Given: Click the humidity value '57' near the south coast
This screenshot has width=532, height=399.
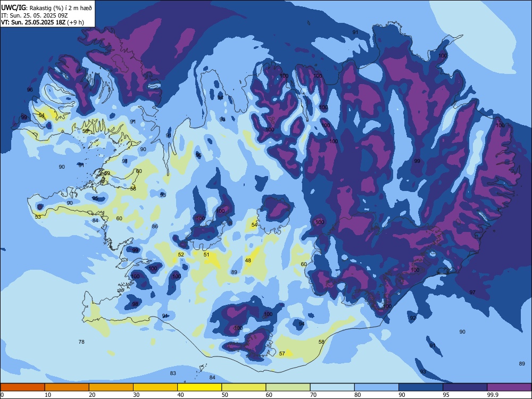Looking at the screenshot, I should point(282,354).
